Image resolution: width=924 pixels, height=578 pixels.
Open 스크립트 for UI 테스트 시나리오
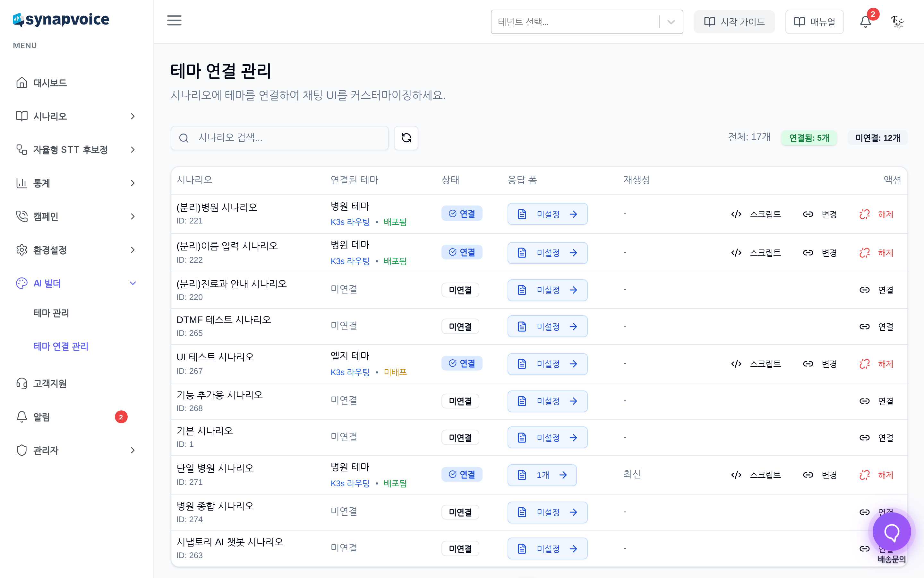pyautogui.click(x=756, y=363)
